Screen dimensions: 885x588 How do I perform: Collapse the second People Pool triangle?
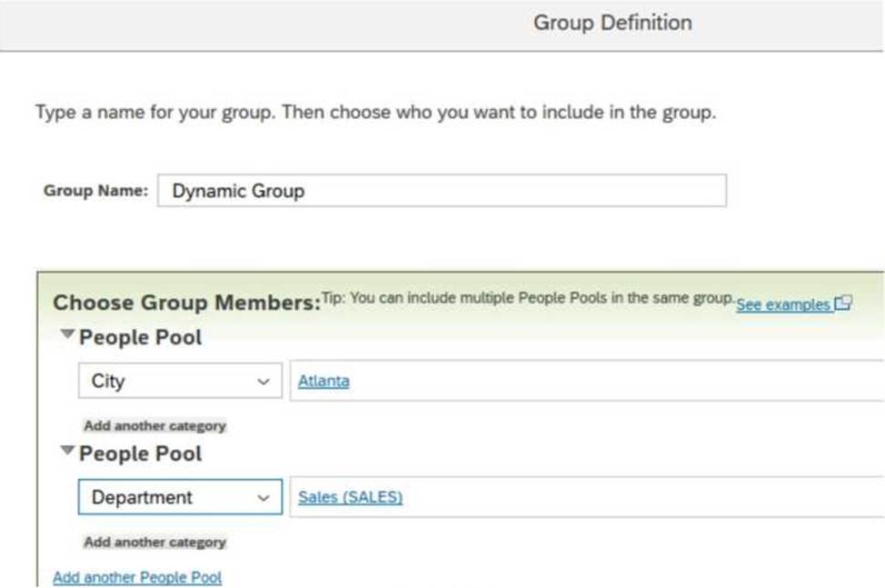pos(67,450)
